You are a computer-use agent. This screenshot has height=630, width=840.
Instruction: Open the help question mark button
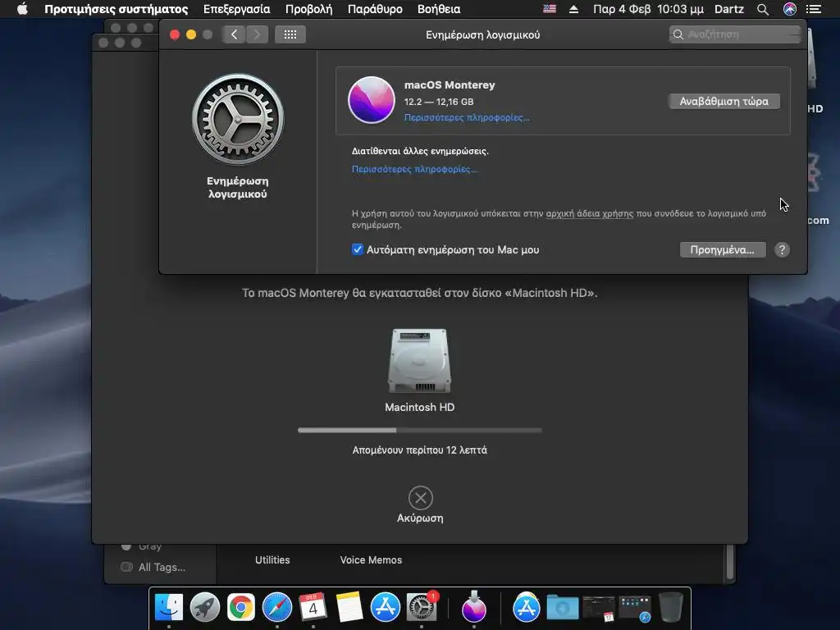tap(782, 249)
